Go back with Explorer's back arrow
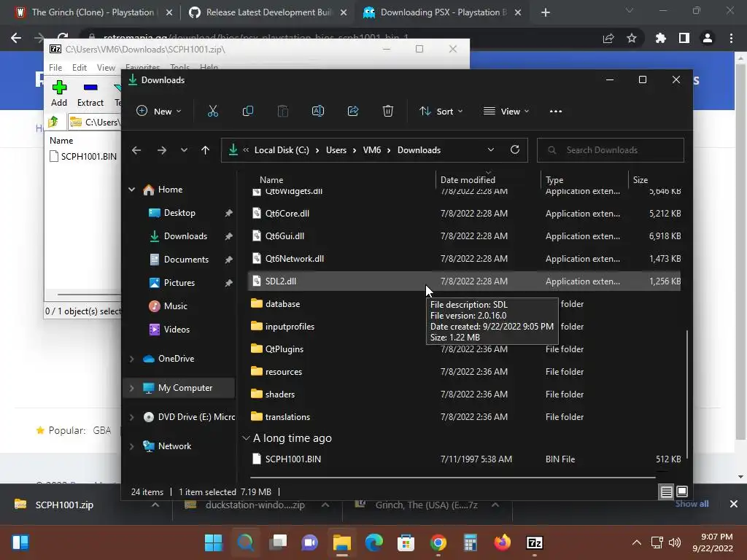The image size is (747, 560). point(136,150)
